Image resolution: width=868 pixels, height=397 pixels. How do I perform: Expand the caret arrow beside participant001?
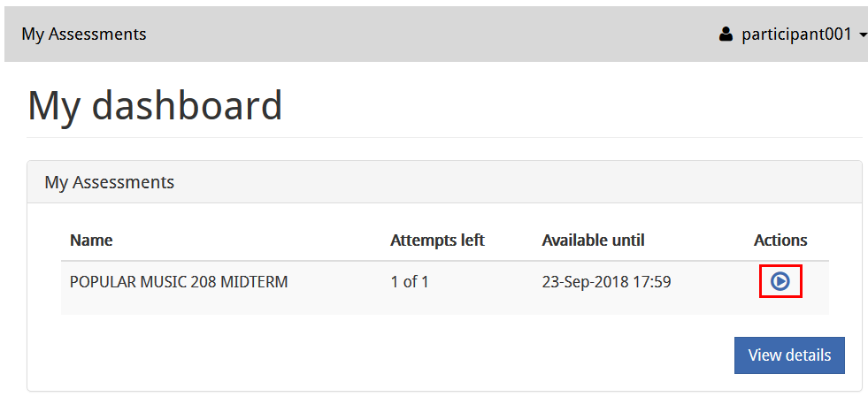(863, 35)
